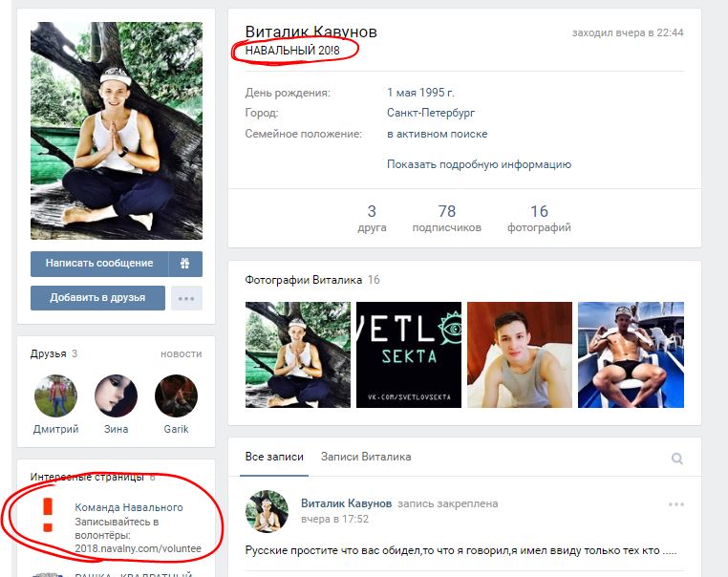
Task: Click the pinned post text starting Русские простите
Action: (x=460, y=551)
